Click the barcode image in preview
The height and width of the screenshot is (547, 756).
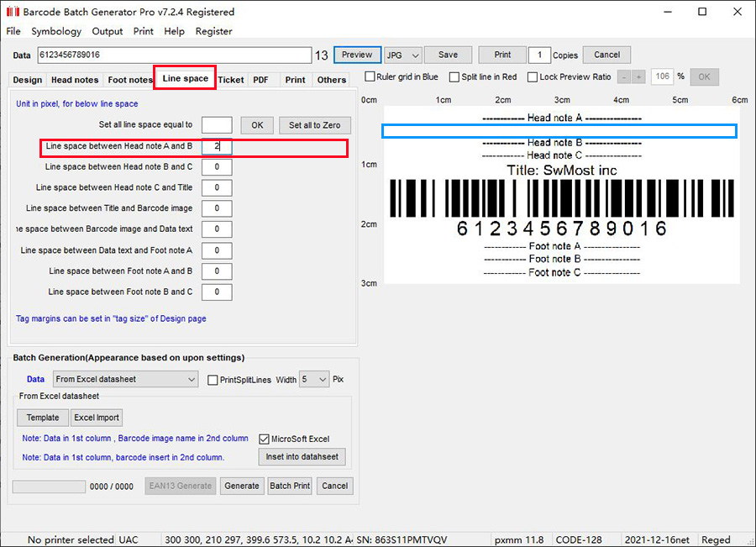[562, 198]
